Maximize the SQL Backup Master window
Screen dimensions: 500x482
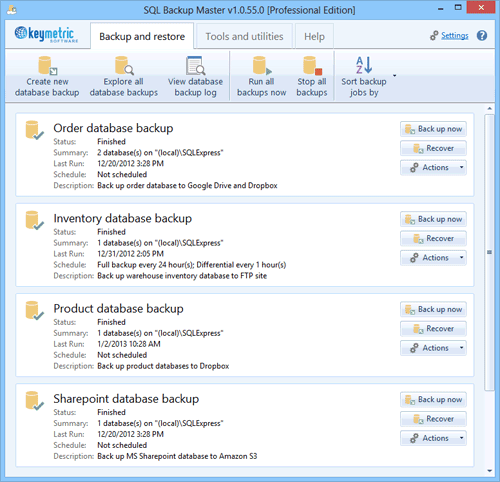click(x=458, y=7)
